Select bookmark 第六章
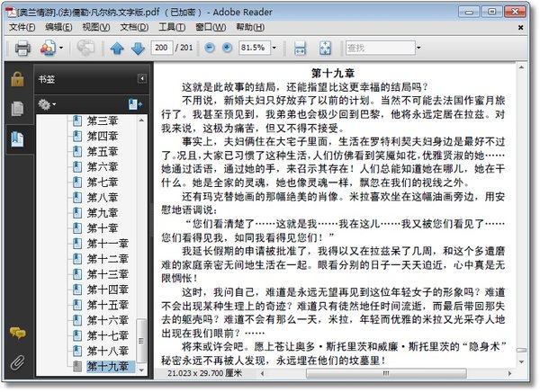 103,167
